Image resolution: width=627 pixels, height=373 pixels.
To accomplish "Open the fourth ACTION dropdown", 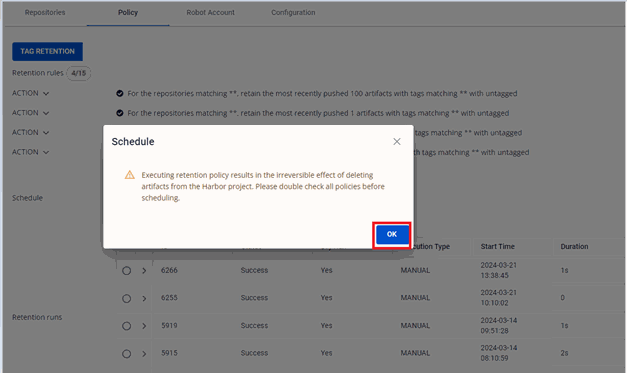I will click(x=30, y=152).
